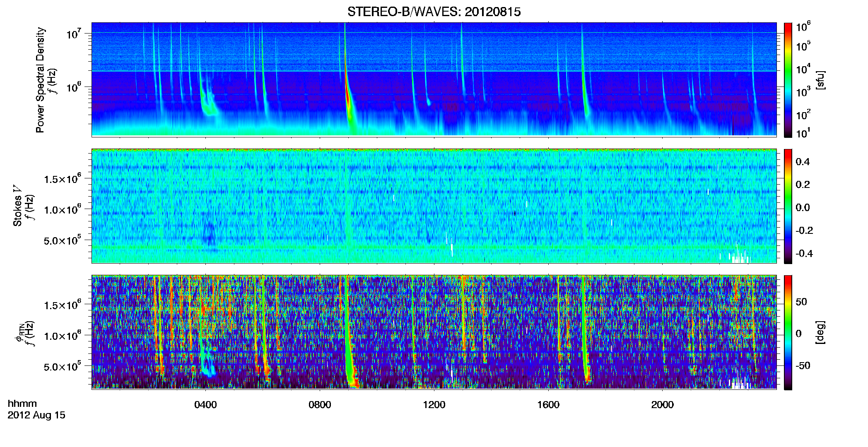Viewport: 868px width, 447px height.
Task: Click inside the Power Spectral Density spectrogram panel
Action: coord(434,79)
